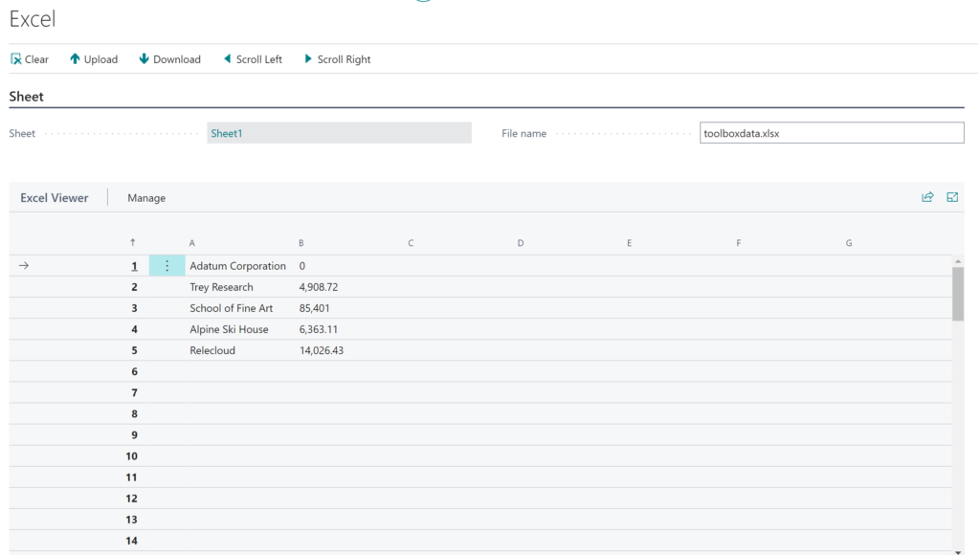Select row number 12

coord(131,499)
